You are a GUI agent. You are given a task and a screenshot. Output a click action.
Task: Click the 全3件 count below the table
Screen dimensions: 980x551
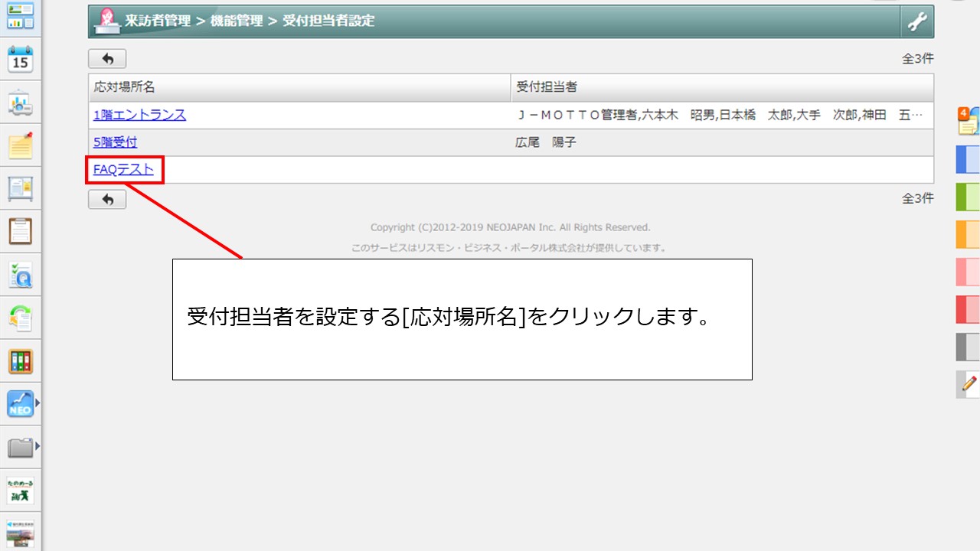point(918,198)
